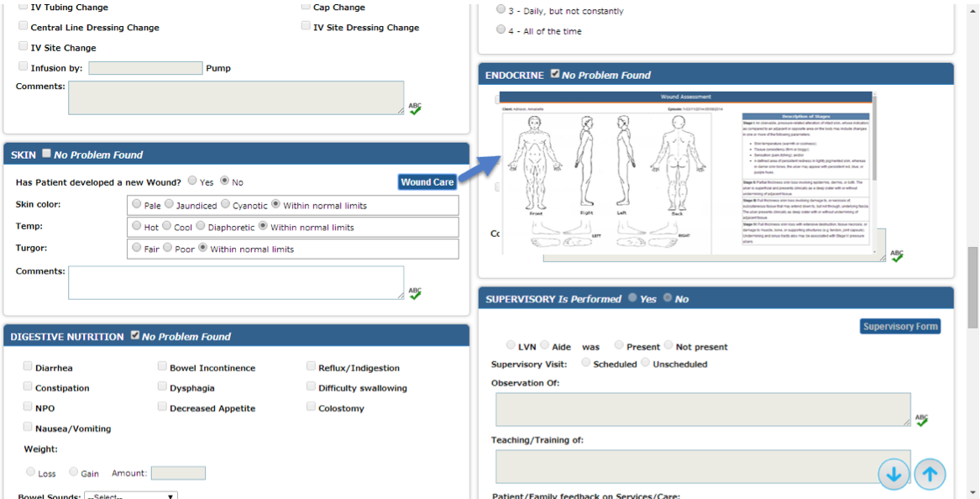Click the Teaching/Training of text area
This screenshot has width=980, height=499.
(x=703, y=466)
